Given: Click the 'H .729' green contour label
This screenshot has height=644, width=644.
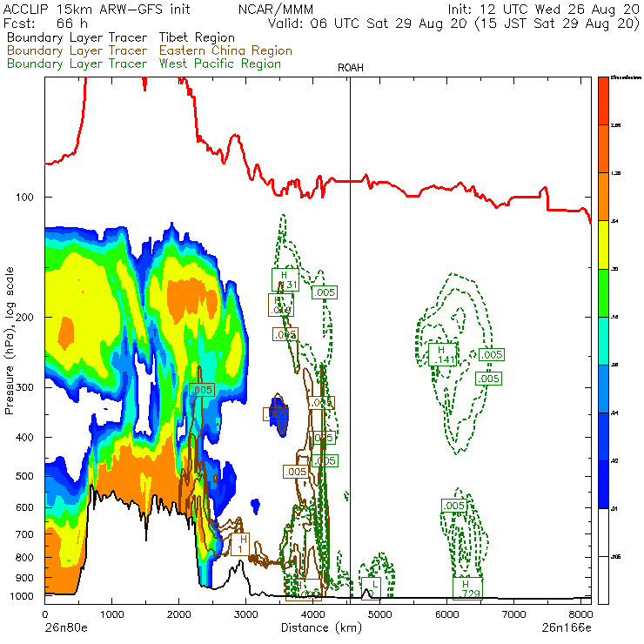Looking at the screenshot, I should (x=467, y=589).
